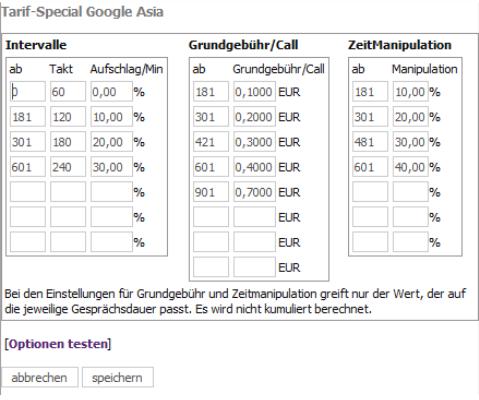Click the Aufschlag field showing 30,00
The image size is (479, 400).
tap(111, 167)
